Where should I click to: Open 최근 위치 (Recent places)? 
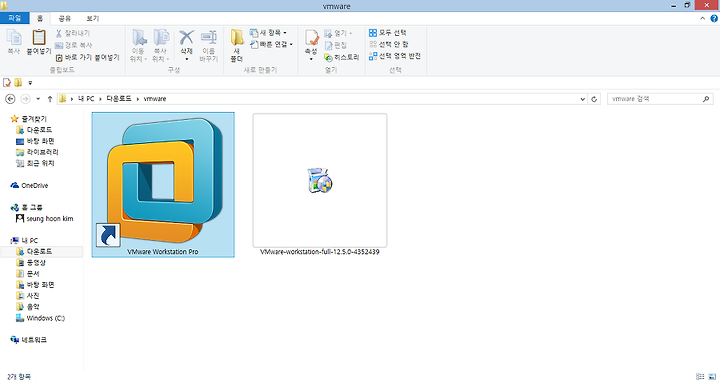pyautogui.click(x=35, y=163)
